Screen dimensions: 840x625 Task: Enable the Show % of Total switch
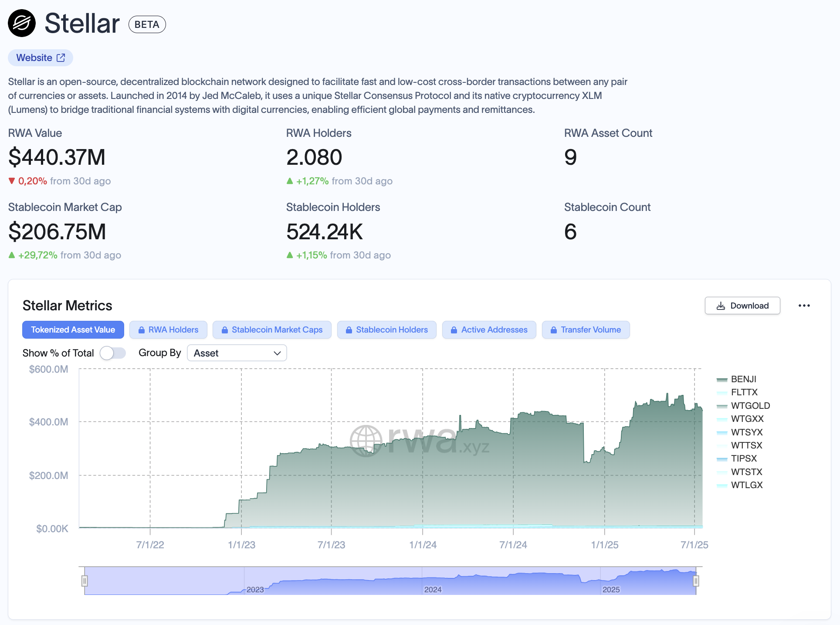click(x=113, y=353)
